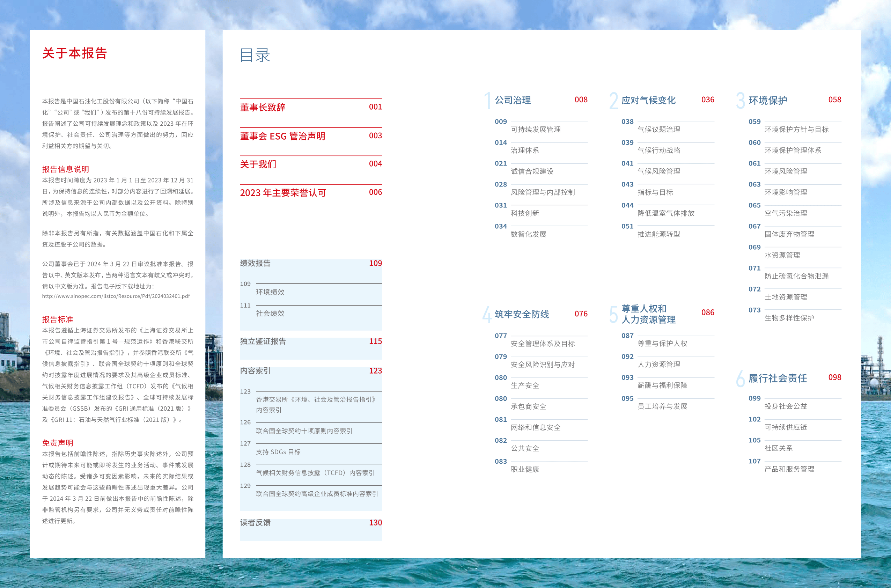Screen dimensions: 891x588
Task: Click the 职业健康 entry
Action: pos(525,470)
